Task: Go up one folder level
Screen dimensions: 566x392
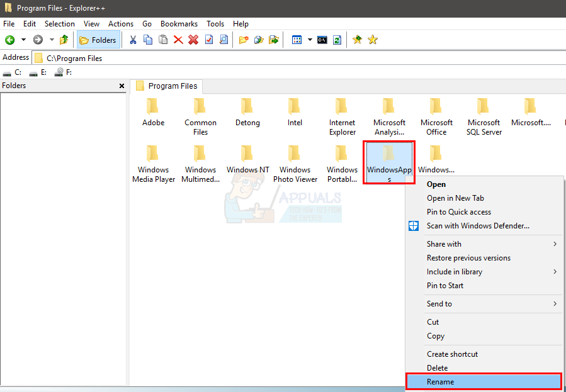Action: 64,40
